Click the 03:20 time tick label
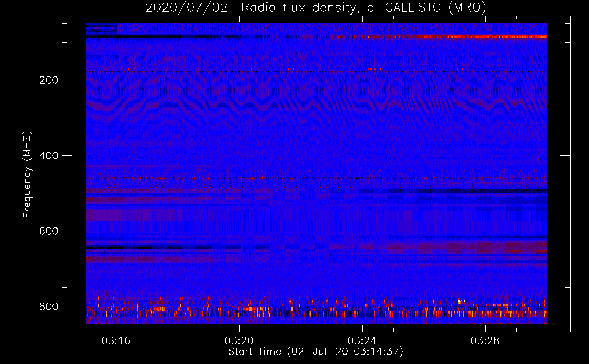The image size is (589, 364). (x=239, y=341)
